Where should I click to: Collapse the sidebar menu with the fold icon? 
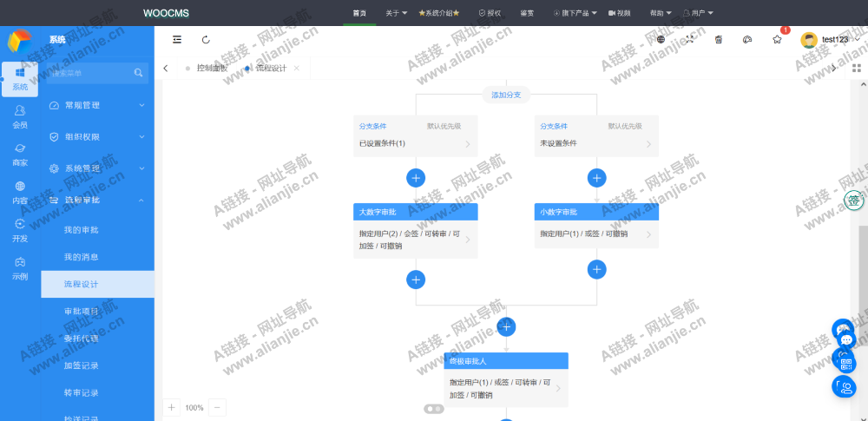click(x=177, y=39)
